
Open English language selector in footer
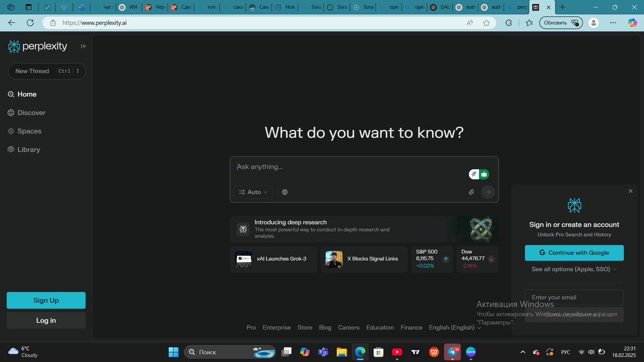point(454,328)
